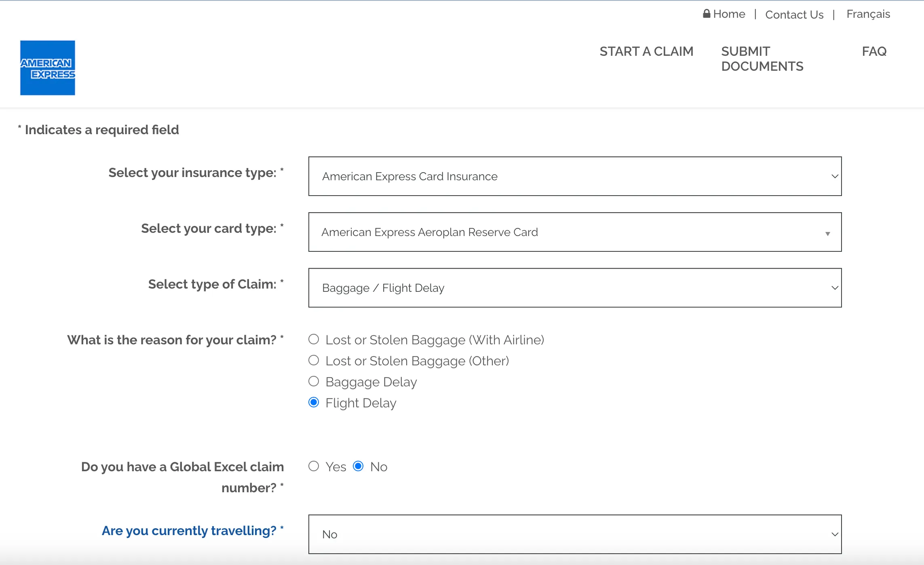924x565 pixels.
Task: Click the lock icon beside Home
Action: tap(707, 14)
